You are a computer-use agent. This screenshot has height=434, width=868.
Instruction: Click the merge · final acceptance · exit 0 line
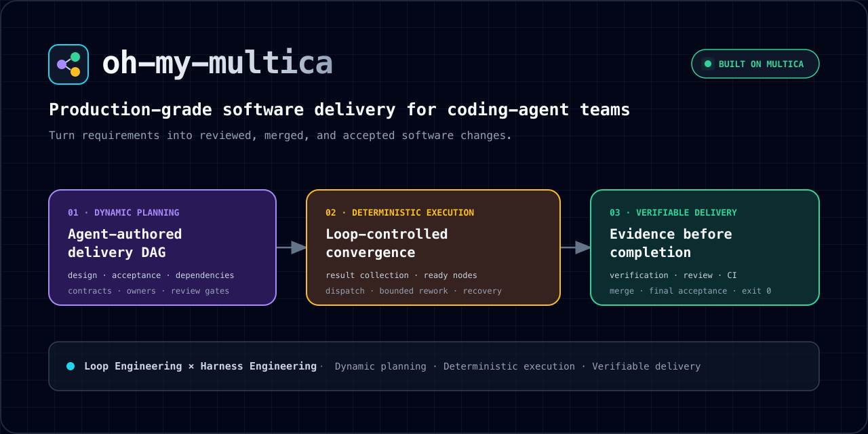pyautogui.click(x=690, y=291)
